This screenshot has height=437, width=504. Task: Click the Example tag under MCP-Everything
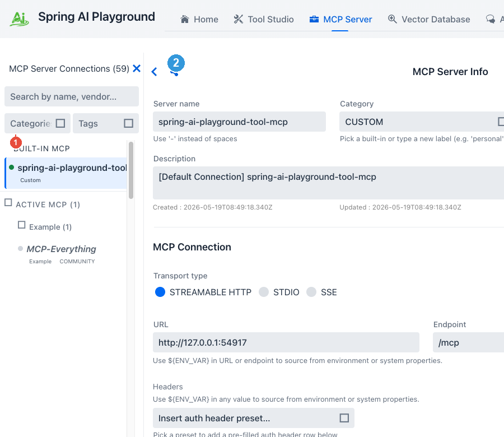point(40,262)
